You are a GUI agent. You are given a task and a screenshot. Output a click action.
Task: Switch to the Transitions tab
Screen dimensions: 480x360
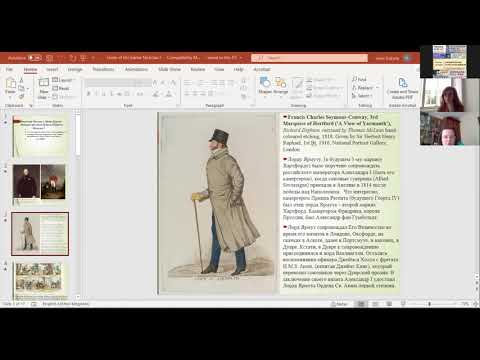click(103, 69)
